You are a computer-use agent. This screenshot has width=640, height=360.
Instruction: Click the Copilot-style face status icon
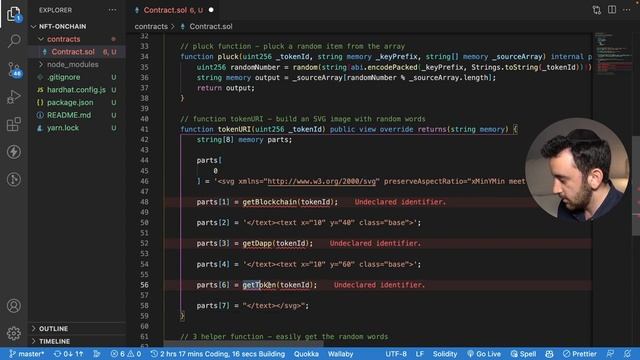pyautogui.click(x=549, y=354)
